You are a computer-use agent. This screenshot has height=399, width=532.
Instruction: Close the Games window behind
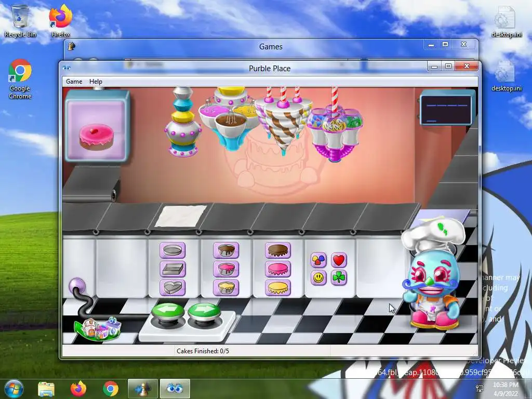coord(464,44)
